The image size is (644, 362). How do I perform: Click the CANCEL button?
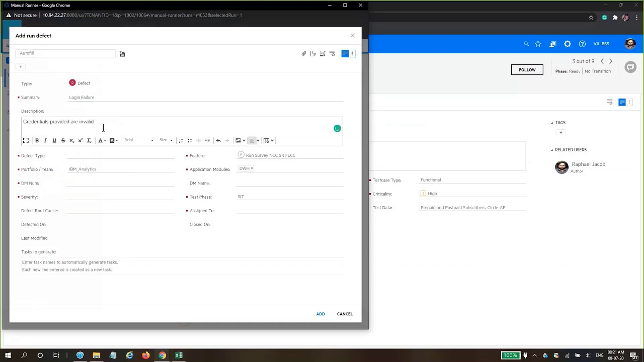click(x=345, y=314)
